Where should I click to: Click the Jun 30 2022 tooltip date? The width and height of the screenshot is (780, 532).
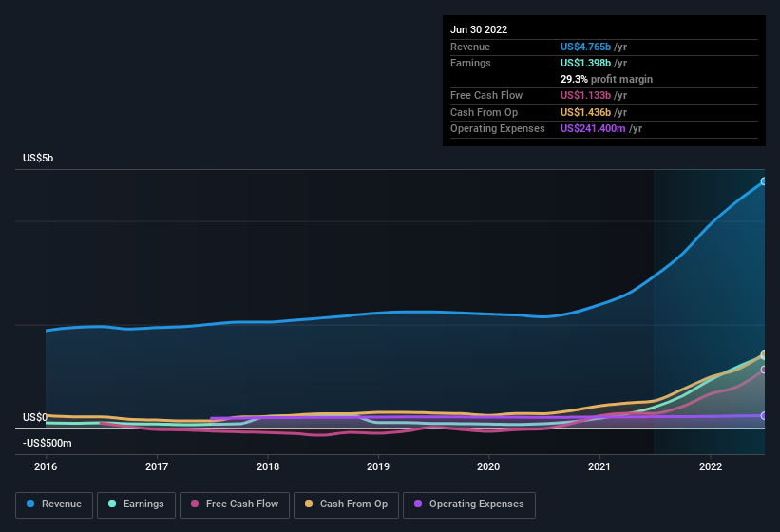tap(479, 29)
